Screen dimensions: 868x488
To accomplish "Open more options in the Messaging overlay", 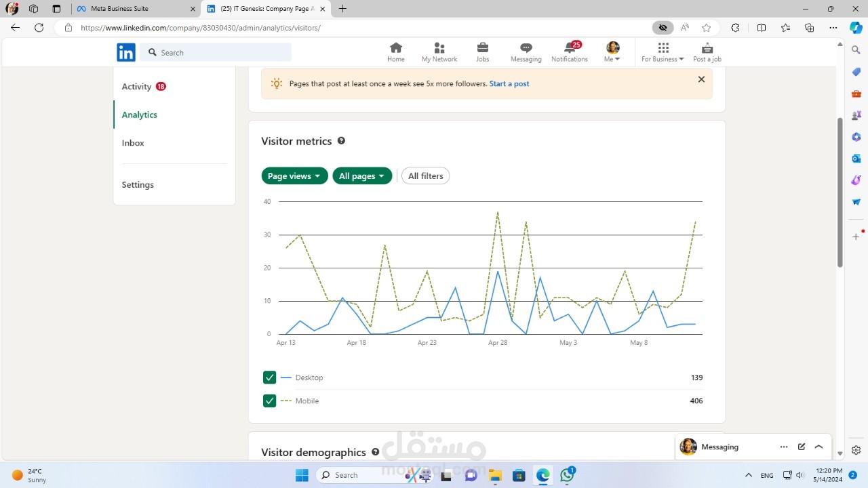I will pos(784,447).
